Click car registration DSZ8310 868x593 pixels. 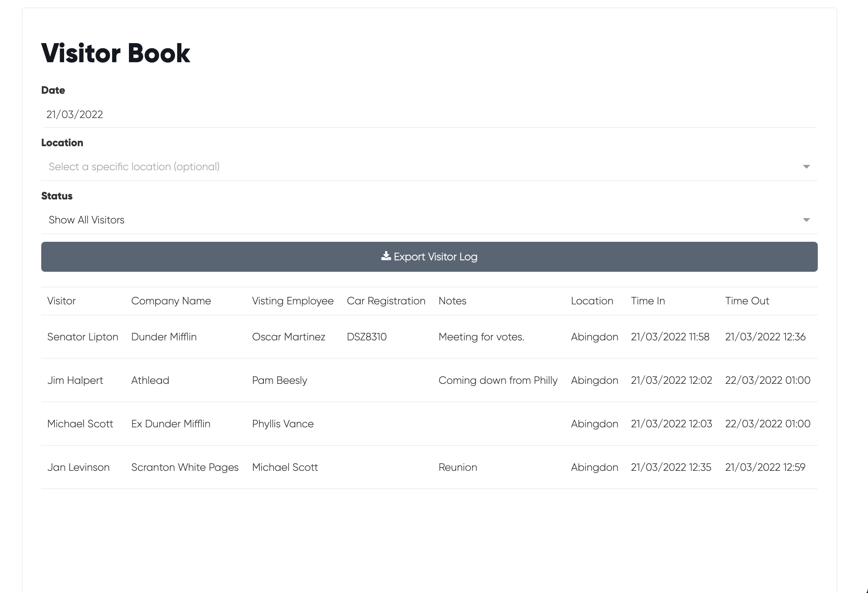367,337
